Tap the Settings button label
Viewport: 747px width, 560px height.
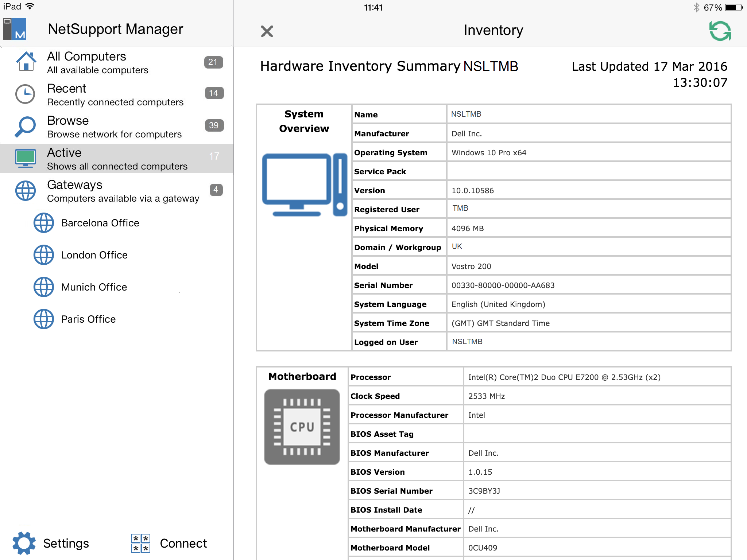(x=66, y=543)
